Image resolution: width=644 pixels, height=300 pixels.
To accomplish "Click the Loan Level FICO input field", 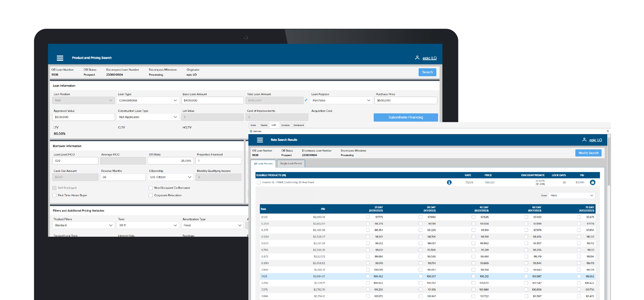I will [75, 160].
